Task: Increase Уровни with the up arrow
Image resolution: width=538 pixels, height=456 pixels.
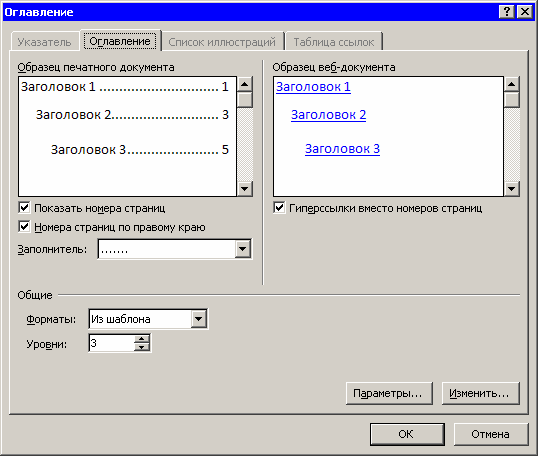Action: coord(142,339)
